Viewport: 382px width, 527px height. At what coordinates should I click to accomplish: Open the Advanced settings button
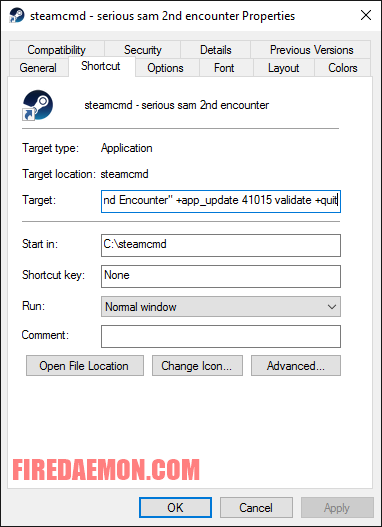(x=296, y=366)
